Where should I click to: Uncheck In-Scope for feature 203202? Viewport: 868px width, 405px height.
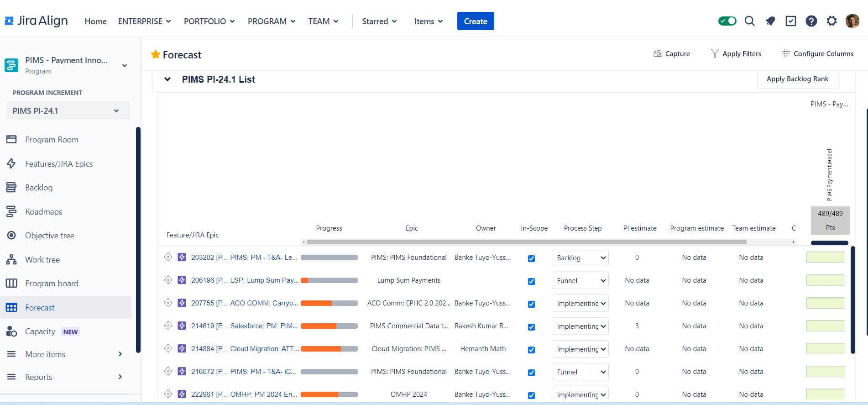tap(531, 258)
